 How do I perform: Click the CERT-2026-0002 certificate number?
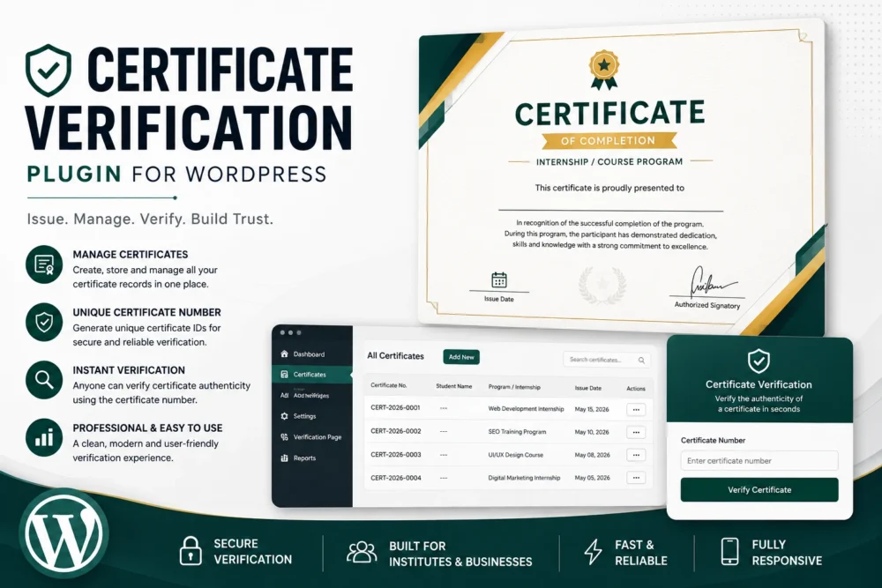click(x=395, y=431)
